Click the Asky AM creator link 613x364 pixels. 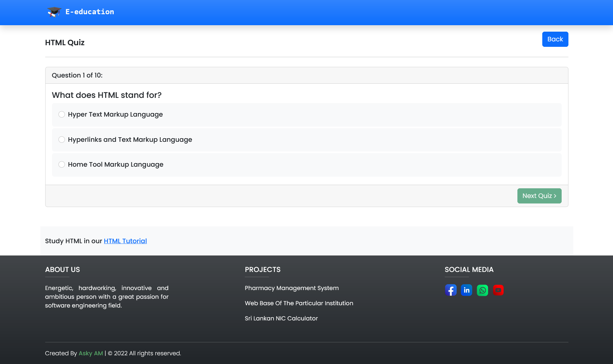90,353
